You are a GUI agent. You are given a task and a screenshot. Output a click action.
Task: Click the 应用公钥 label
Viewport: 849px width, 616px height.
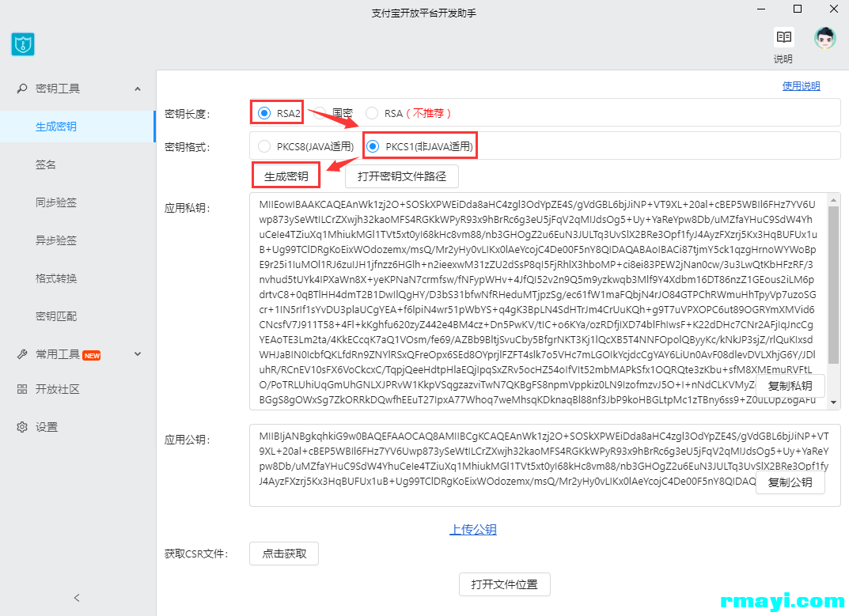pyautogui.click(x=188, y=440)
